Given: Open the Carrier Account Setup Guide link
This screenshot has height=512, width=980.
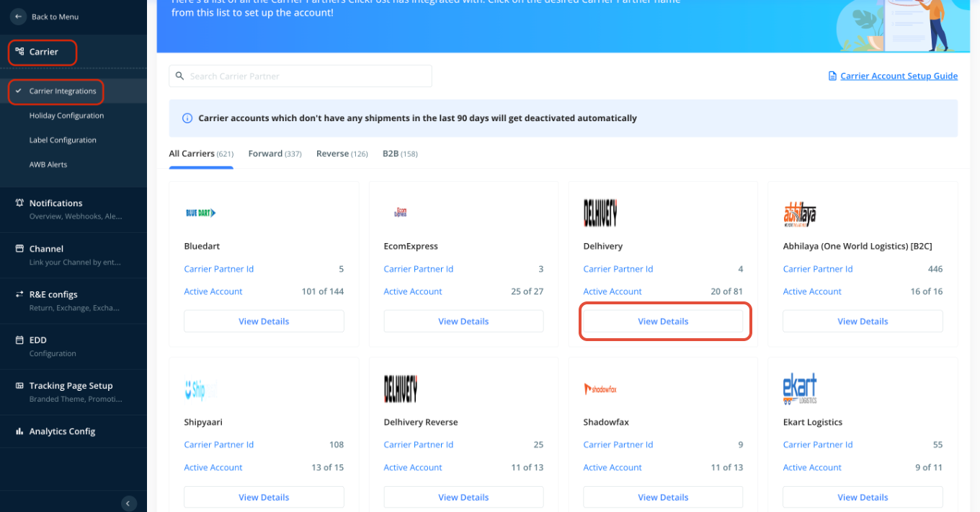Looking at the screenshot, I should point(899,76).
